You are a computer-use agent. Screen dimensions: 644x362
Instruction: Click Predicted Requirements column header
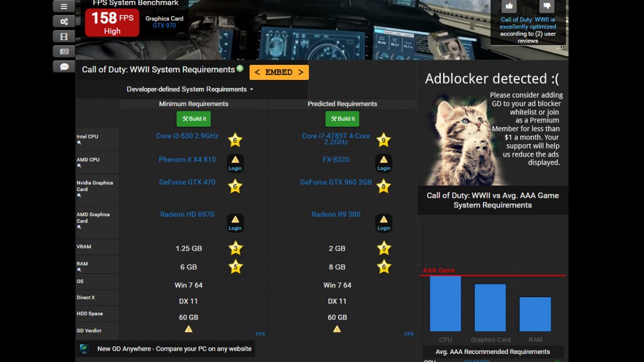pyautogui.click(x=342, y=104)
